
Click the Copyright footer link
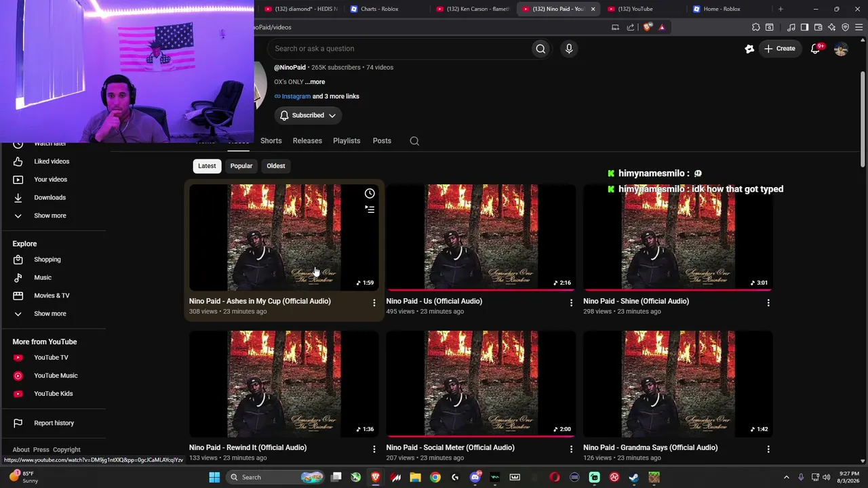point(66,449)
